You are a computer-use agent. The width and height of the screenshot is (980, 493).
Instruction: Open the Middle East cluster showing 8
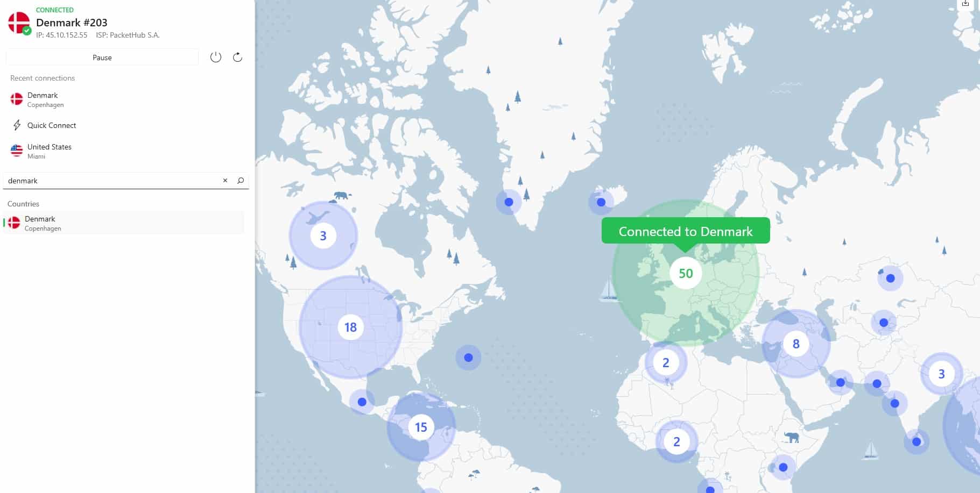click(796, 344)
